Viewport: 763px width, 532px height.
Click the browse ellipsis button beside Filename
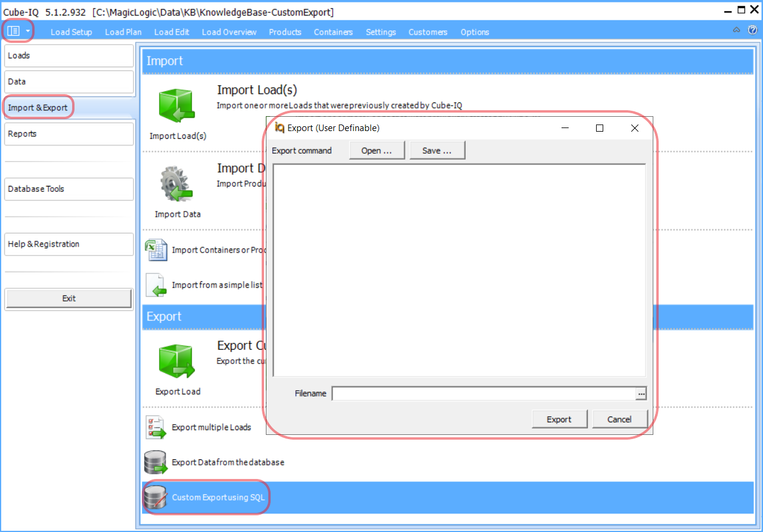tap(641, 393)
